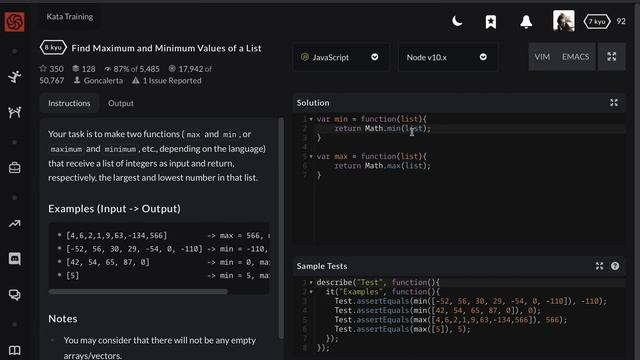Click the 8 kyu kata rank badge

[53, 48]
